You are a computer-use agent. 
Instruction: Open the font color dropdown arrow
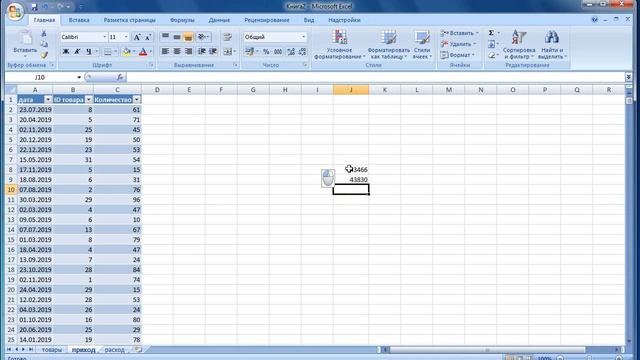tap(150, 52)
